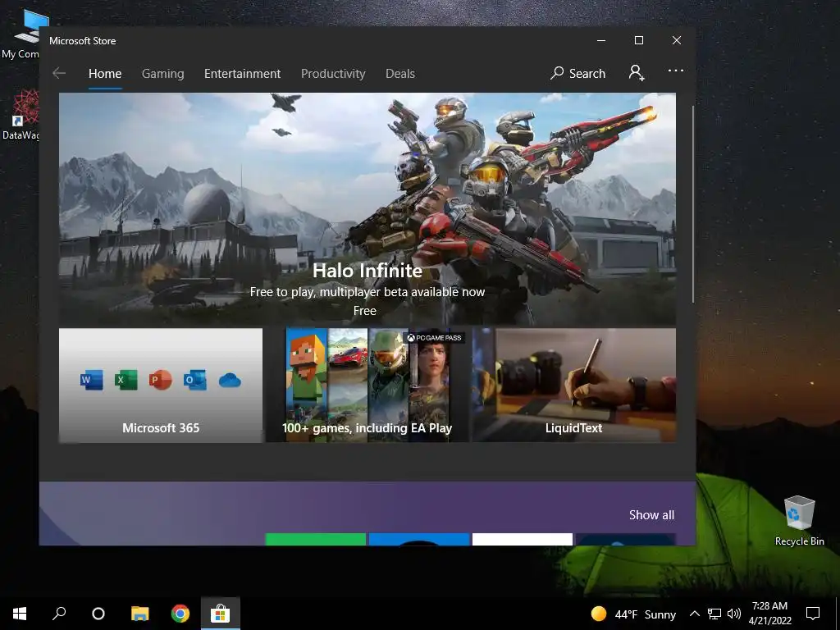Open Cortana circle icon on taskbar
This screenshot has height=630, width=840.
pyautogui.click(x=98, y=614)
